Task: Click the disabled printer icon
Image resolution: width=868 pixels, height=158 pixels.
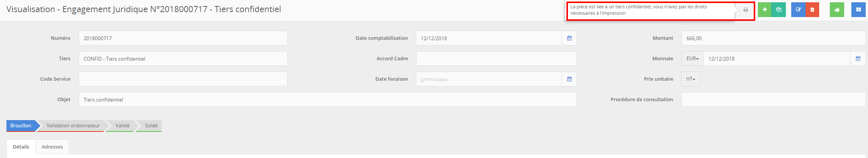Action: point(745,10)
